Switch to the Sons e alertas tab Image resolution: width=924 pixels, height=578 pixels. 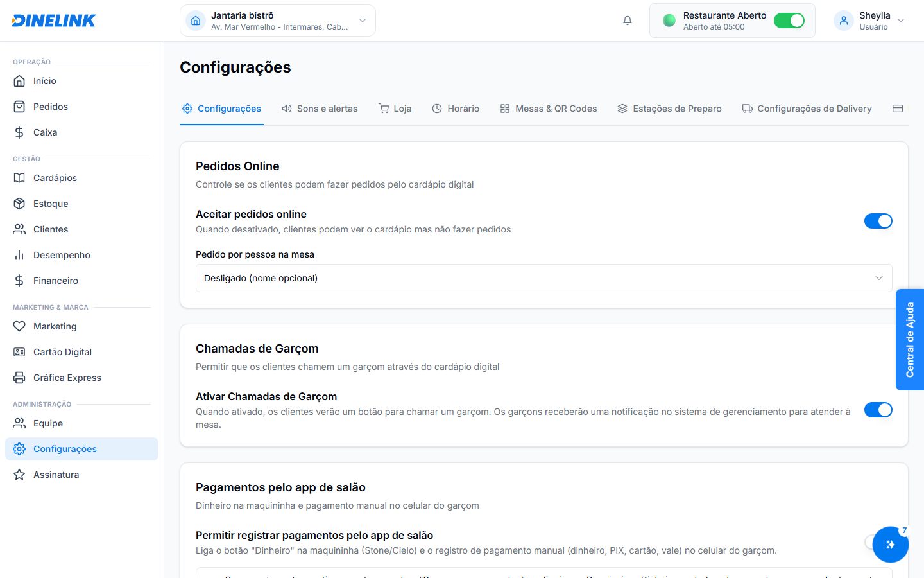pos(320,109)
